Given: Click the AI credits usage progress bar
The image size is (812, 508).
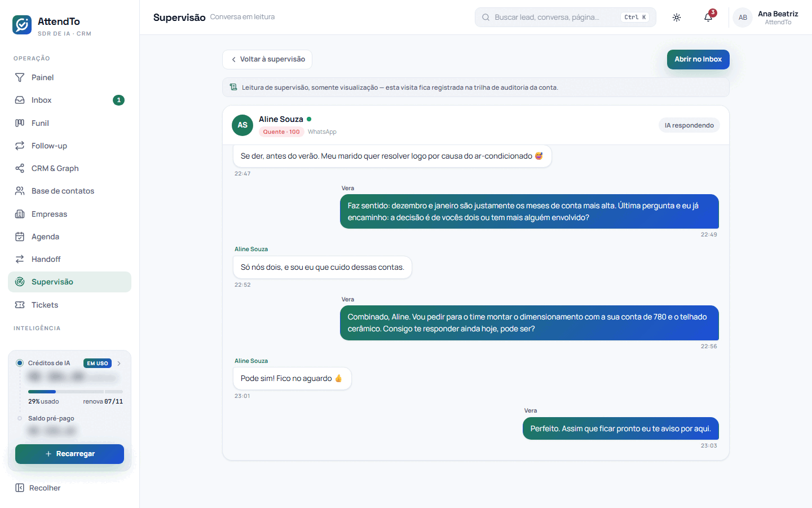Looking at the screenshot, I should [76, 391].
